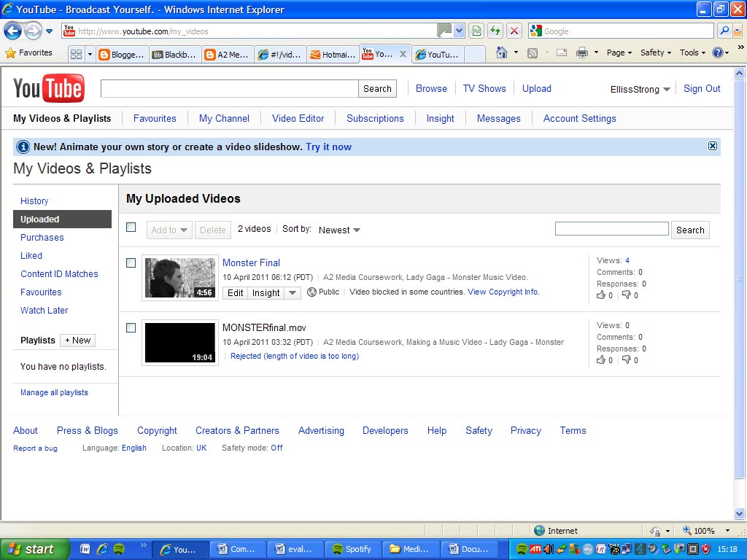The width and height of the screenshot is (747, 560).
Task: Click thumbs down icon for MONSTERfinal.mov
Action: [x=627, y=360]
